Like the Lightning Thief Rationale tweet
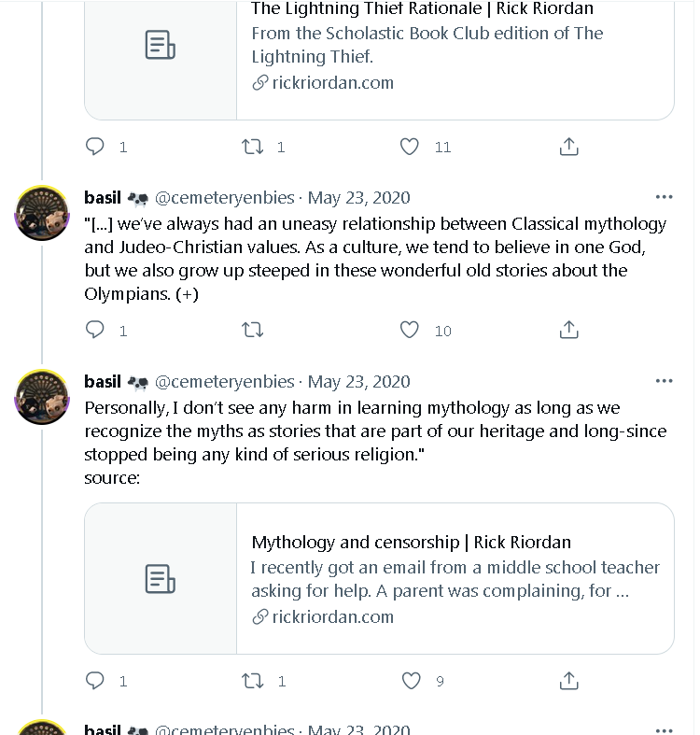This screenshot has width=700, height=735. coord(410,147)
